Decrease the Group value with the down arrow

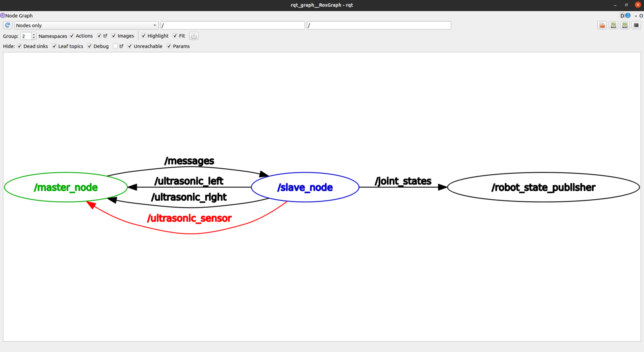click(x=34, y=38)
